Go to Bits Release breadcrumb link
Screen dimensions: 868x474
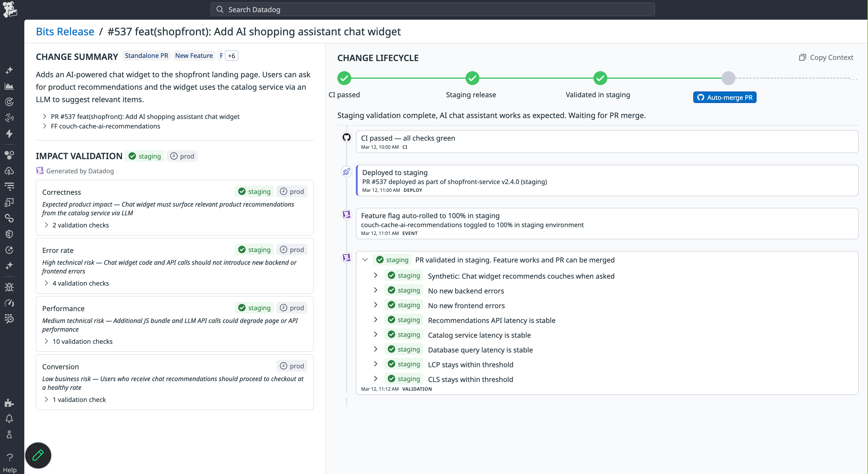(x=65, y=31)
